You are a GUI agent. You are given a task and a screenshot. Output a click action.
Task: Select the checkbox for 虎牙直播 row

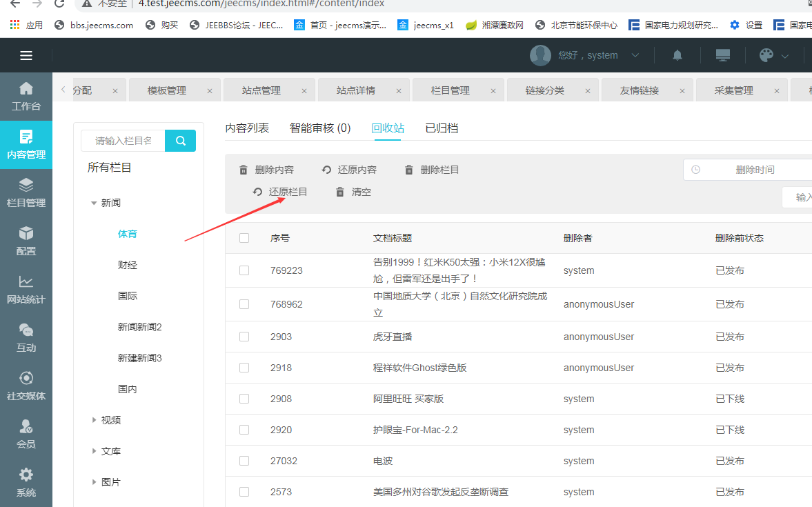click(x=244, y=337)
